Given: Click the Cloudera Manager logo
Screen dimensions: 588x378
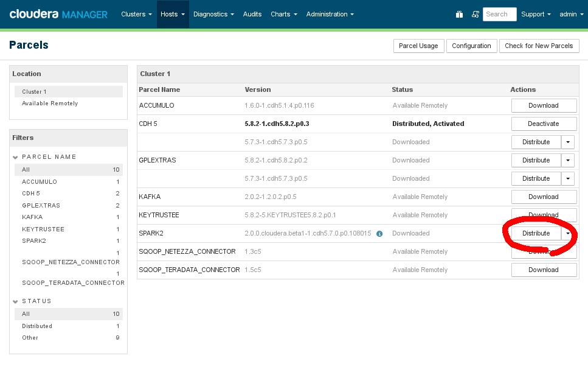Looking at the screenshot, I should [58, 14].
